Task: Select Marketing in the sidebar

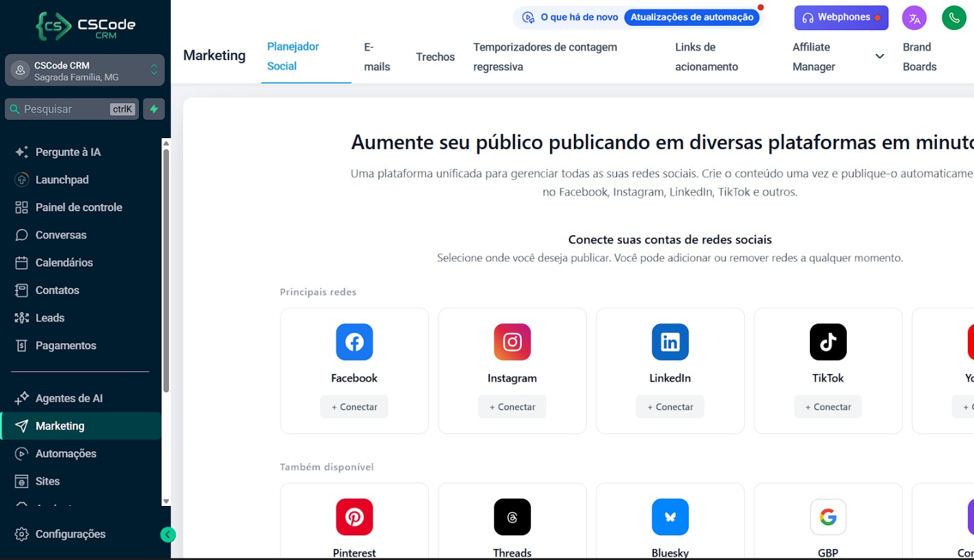Action: 82,426
